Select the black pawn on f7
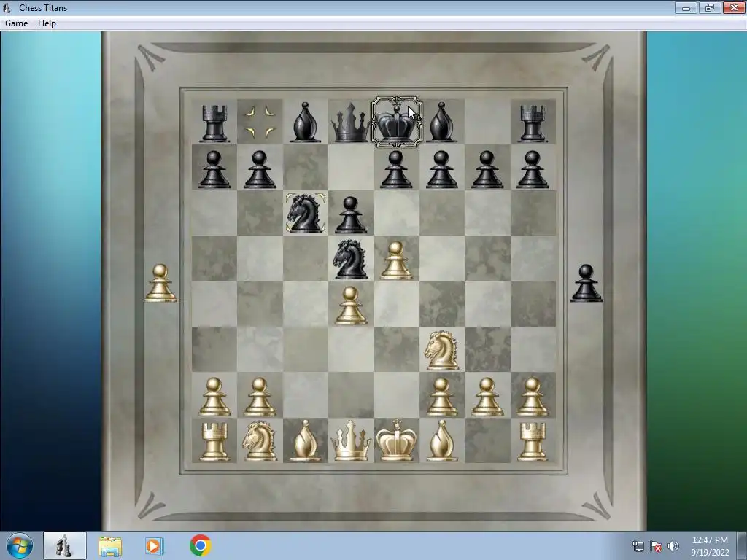 (441, 169)
